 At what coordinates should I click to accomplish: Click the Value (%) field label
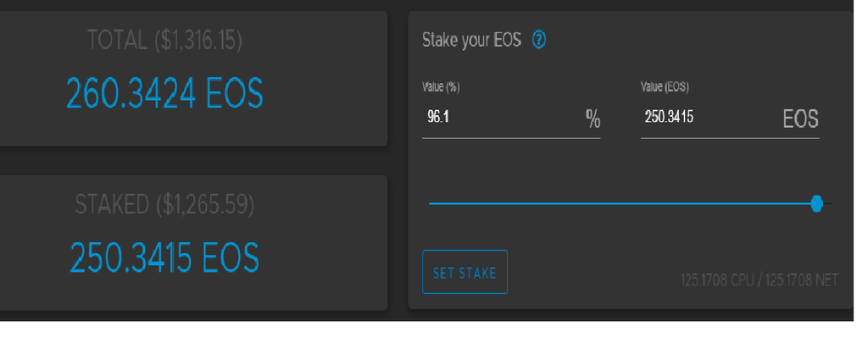click(441, 87)
